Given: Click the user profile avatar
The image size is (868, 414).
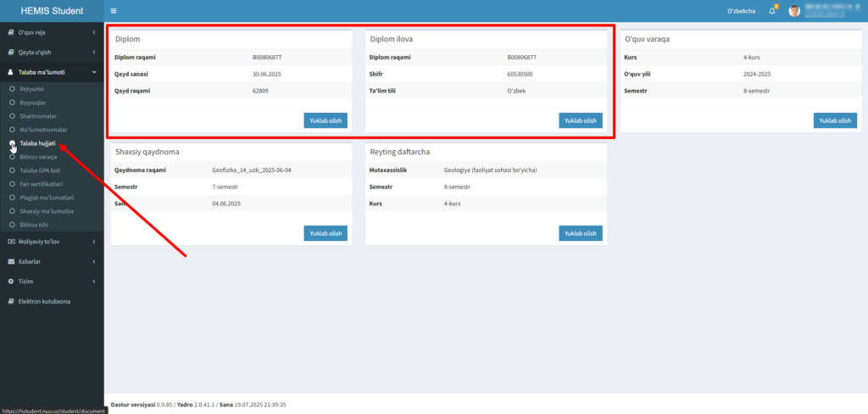Looking at the screenshot, I should coord(794,11).
